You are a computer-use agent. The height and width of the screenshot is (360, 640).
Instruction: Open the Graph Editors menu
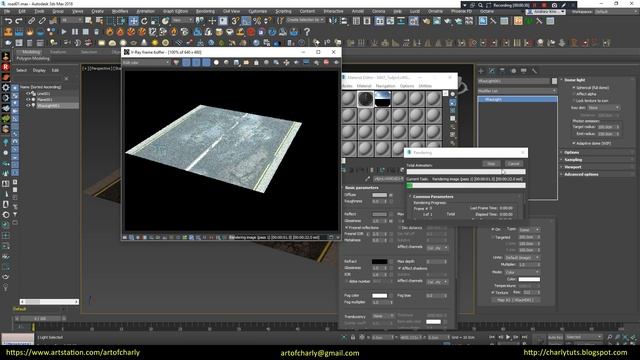click(176, 11)
